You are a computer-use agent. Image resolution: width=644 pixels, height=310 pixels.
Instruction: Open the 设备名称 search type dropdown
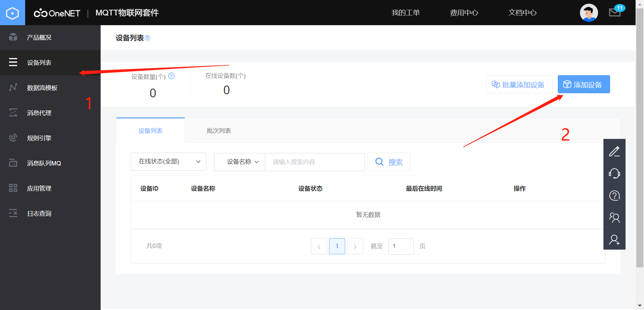pyautogui.click(x=239, y=162)
